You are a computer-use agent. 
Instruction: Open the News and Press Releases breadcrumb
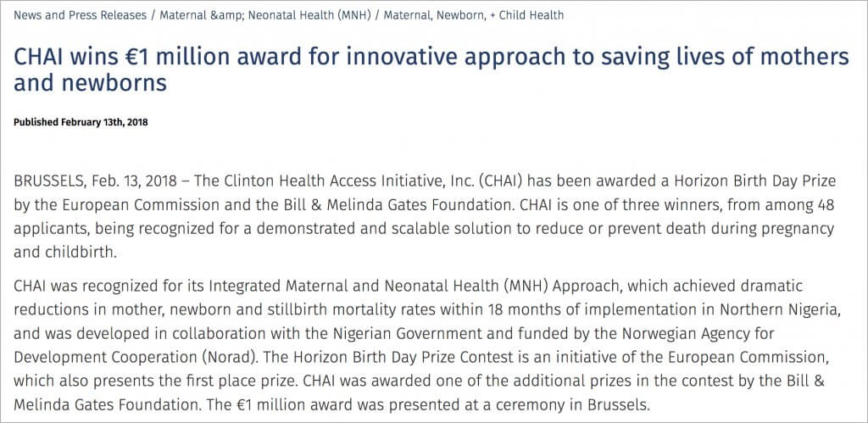coord(80,15)
